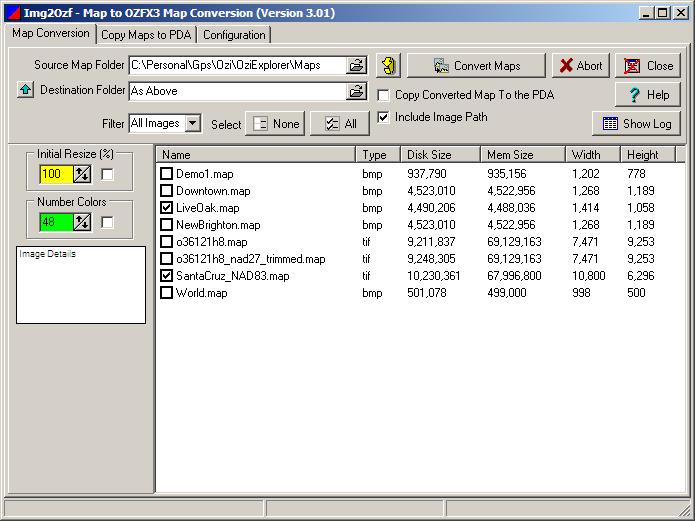The height and width of the screenshot is (521, 695).
Task: Click the green up-arrow destination icon
Action: (x=26, y=91)
